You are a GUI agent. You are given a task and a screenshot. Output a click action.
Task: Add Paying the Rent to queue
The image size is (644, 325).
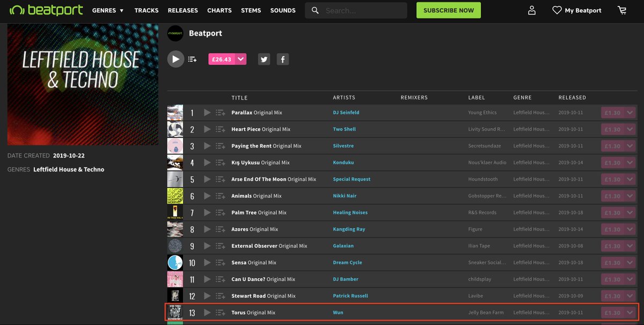point(220,146)
